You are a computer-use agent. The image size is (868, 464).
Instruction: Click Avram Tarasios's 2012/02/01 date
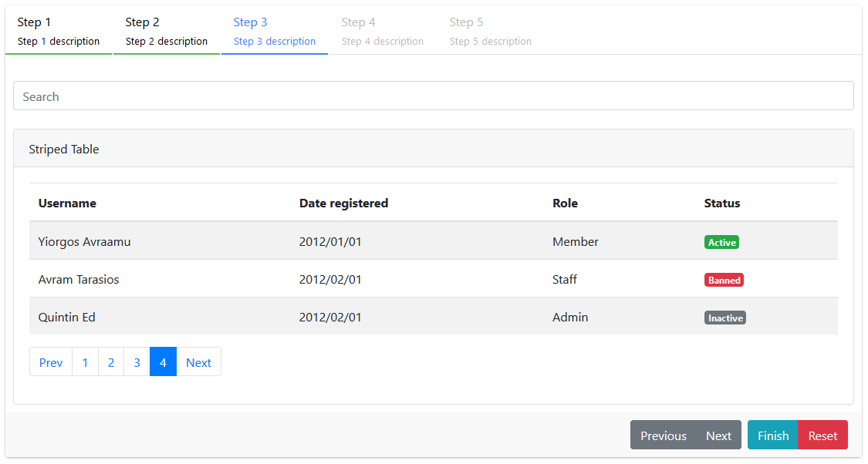[417, 279]
